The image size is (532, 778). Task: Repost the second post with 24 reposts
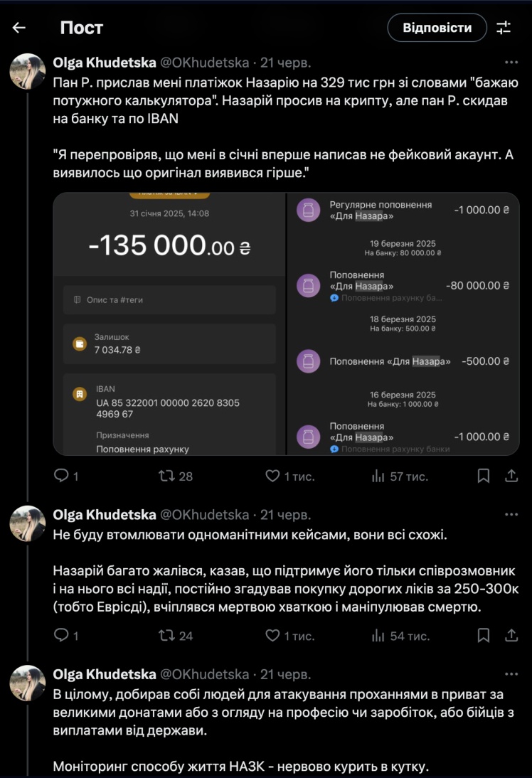[x=166, y=635]
